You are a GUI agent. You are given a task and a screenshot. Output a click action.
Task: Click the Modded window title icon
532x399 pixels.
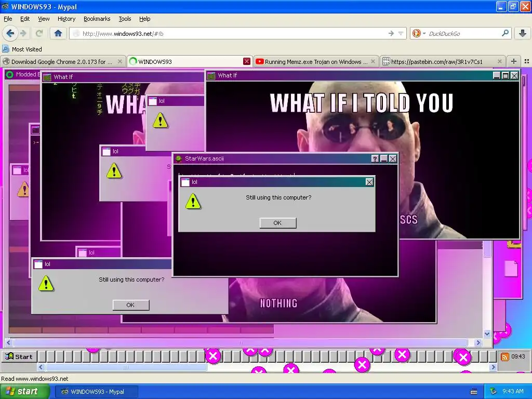pos(9,74)
